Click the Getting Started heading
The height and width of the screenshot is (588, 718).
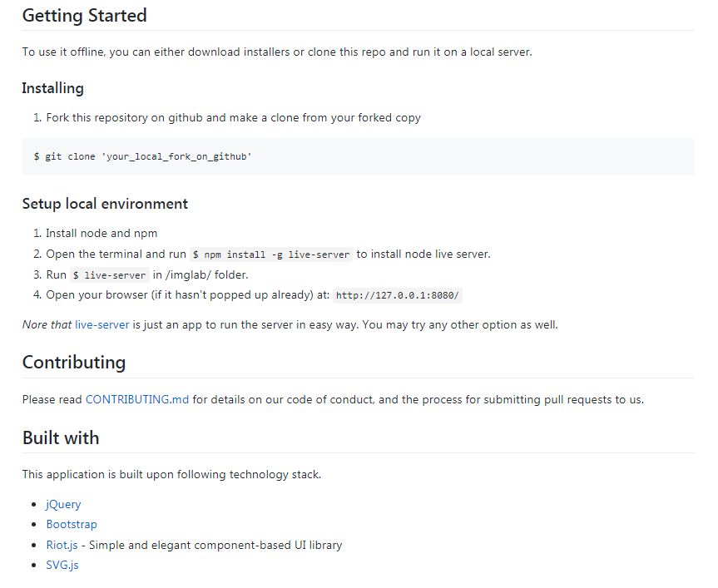(84, 16)
